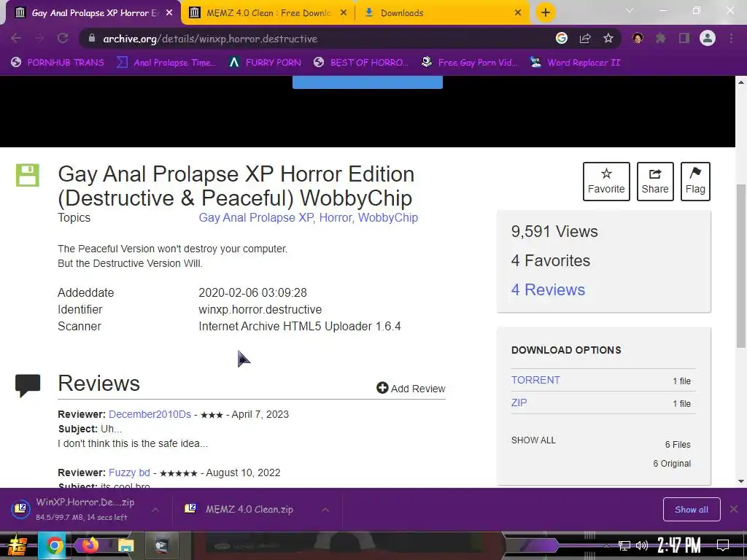Screen dimensions: 747x560
Task: Click the 4 Favorites text
Action: (551, 260)
